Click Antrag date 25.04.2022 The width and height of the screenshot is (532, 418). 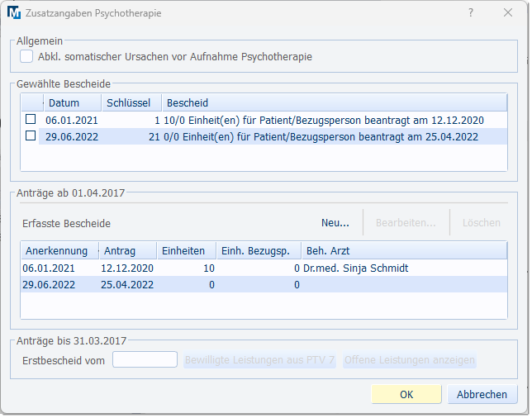coord(127,285)
